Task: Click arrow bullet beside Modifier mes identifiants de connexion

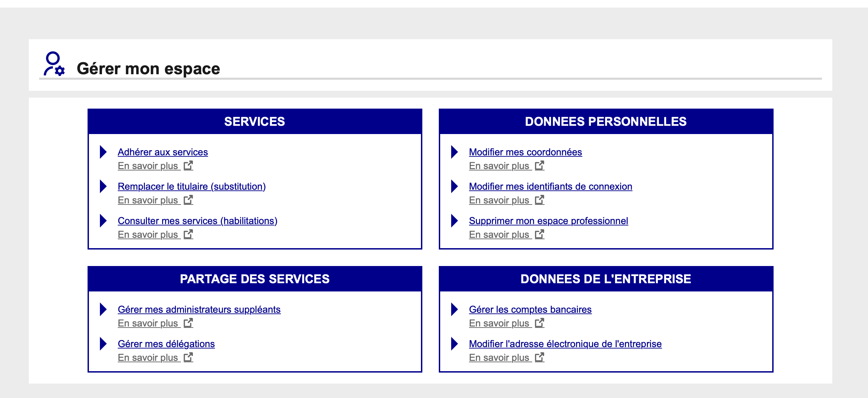Action: tap(455, 186)
